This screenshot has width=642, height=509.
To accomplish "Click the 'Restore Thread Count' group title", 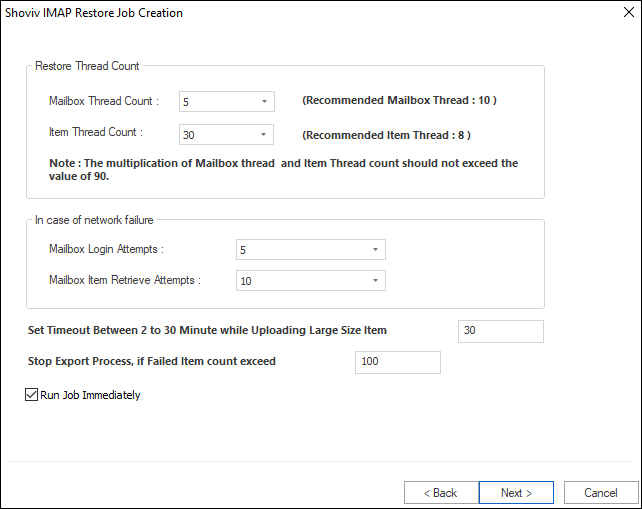I will point(87,66).
